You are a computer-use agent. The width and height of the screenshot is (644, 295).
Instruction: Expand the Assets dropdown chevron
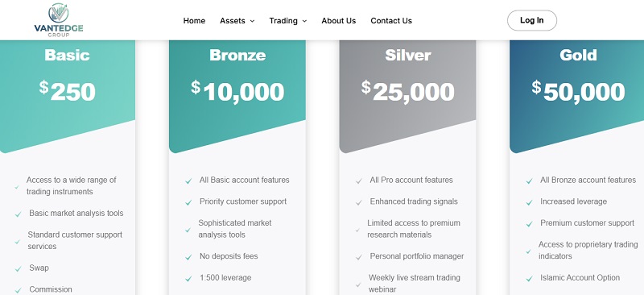pyautogui.click(x=252, y=21)
